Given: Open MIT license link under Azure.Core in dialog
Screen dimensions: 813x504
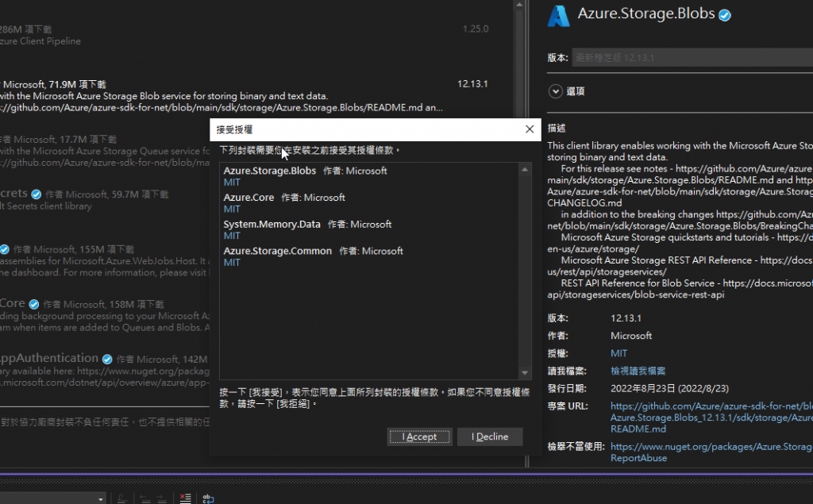Looking at the screenshot, I should click(232, 209).
